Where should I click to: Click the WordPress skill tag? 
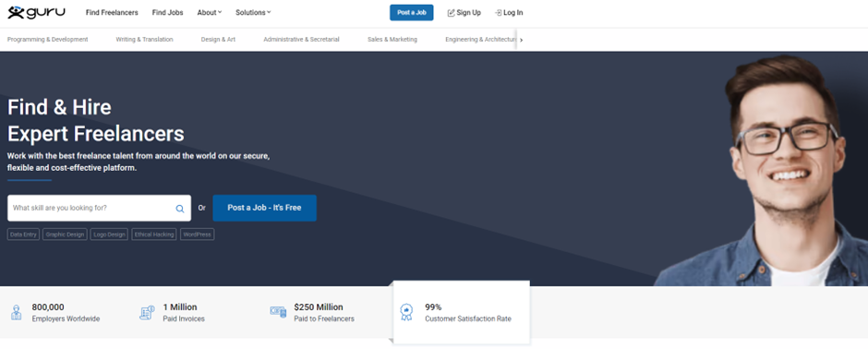click(197, 235)
